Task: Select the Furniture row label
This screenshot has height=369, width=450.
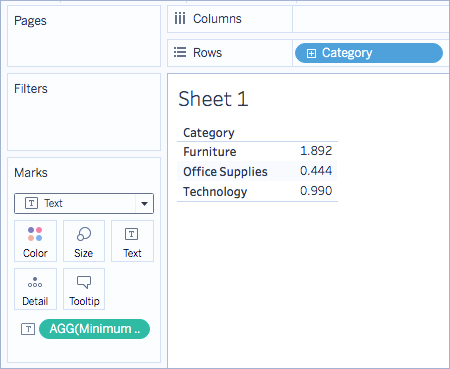Action: coord(210,152)
